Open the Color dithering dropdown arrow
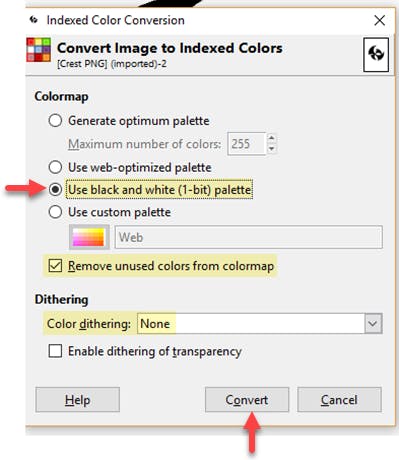The image size is (399, 460). (x=373, y=323)
